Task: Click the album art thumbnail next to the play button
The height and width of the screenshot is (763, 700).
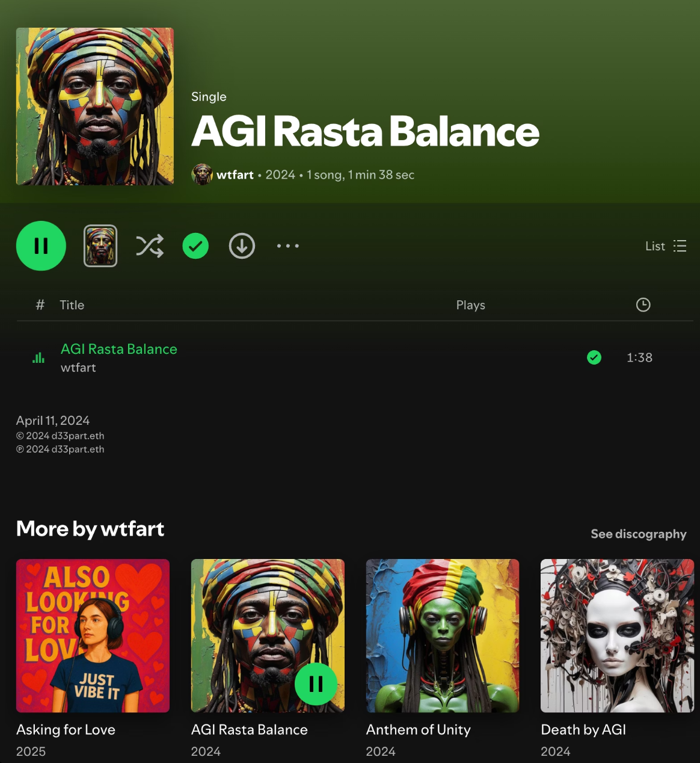Action: coord(100,246)
